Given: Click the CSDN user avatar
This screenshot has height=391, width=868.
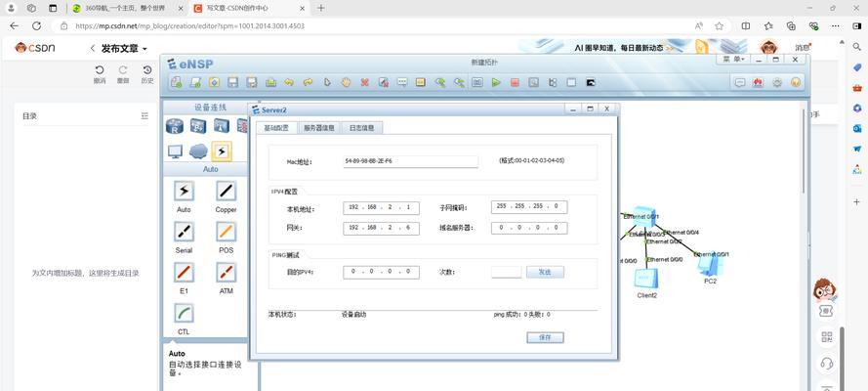Looking at the screenshot, I should 768,48.
